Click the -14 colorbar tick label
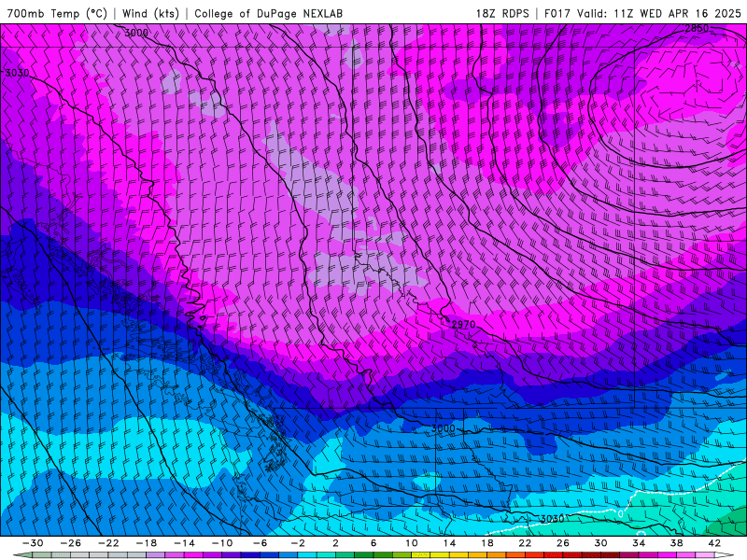 [184, 543]
